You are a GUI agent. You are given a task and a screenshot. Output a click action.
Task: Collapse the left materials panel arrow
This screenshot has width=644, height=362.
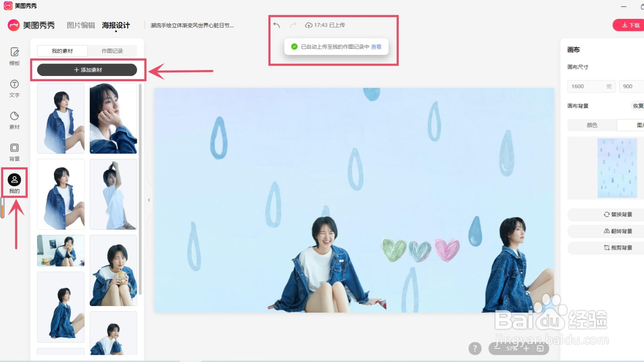[149, 200]
